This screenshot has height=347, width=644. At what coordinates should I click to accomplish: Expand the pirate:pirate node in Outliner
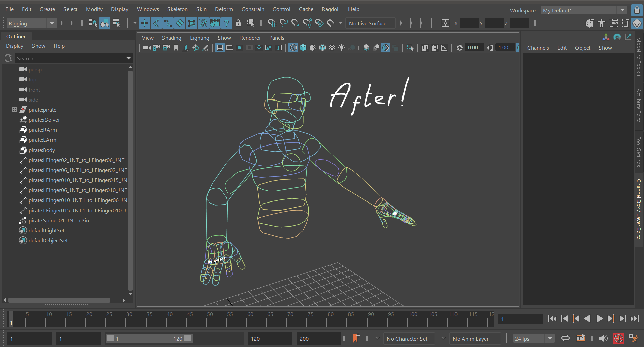pyautogui.click(x=14, y=110)
